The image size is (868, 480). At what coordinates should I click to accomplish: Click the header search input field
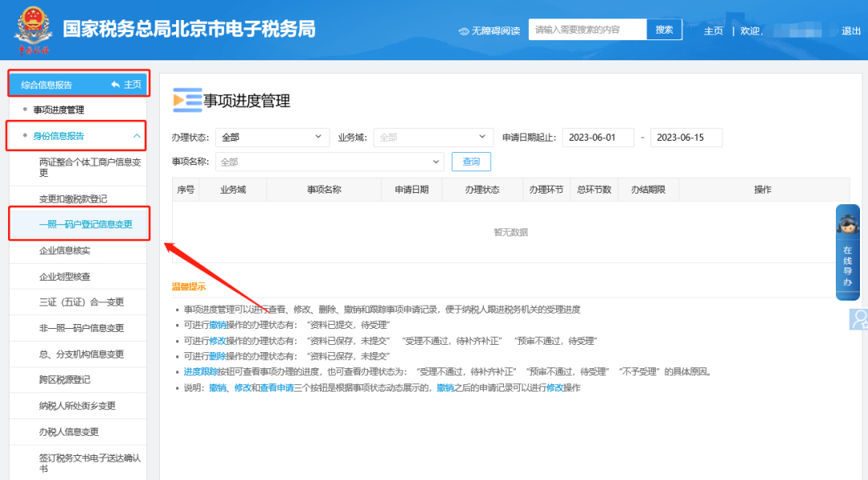(x=588, y=30)
